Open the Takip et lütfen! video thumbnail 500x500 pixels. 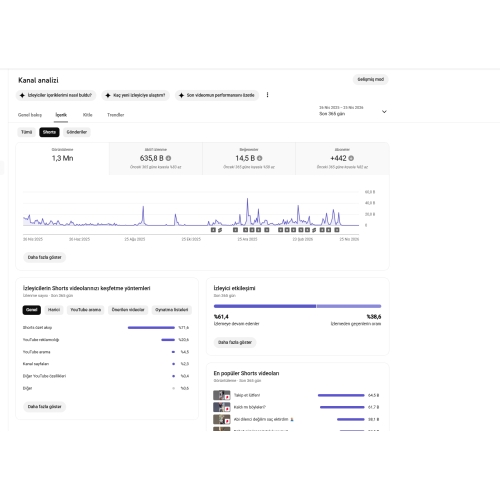222,395
